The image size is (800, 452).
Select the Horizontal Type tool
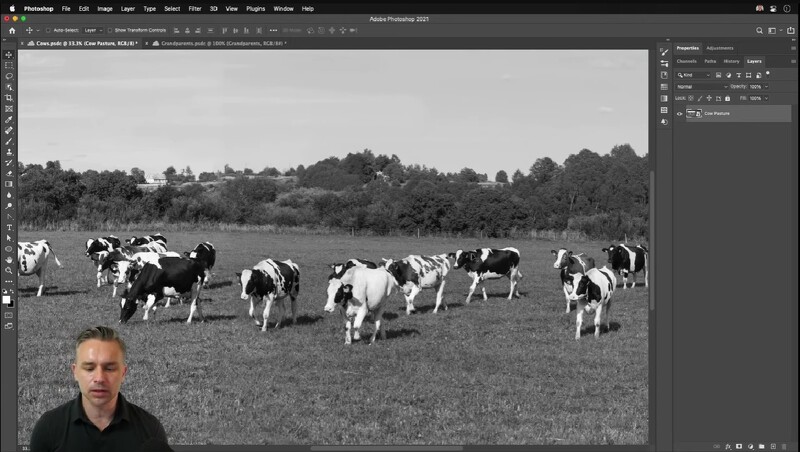click(9, 227)
